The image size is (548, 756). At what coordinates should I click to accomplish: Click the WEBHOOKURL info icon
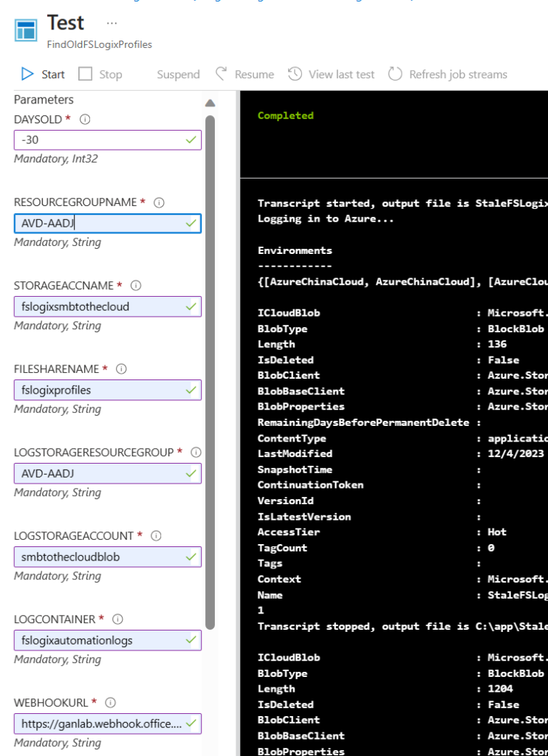(111, 702)
